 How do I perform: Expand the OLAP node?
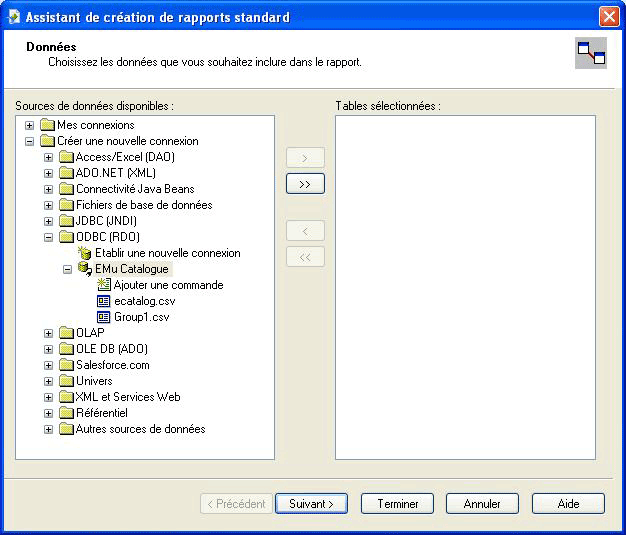(x=48, y=333)
